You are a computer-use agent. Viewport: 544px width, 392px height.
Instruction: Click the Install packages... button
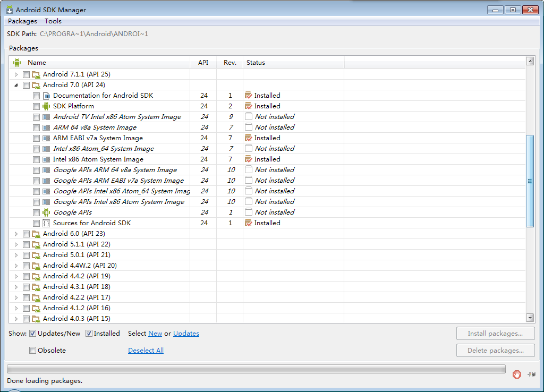coord(496,334)
